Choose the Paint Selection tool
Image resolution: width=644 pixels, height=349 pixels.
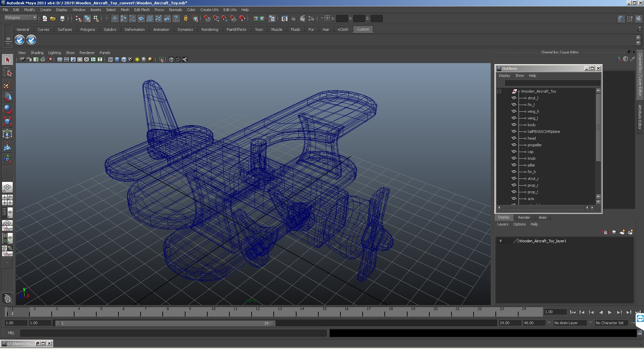[7, 84]
